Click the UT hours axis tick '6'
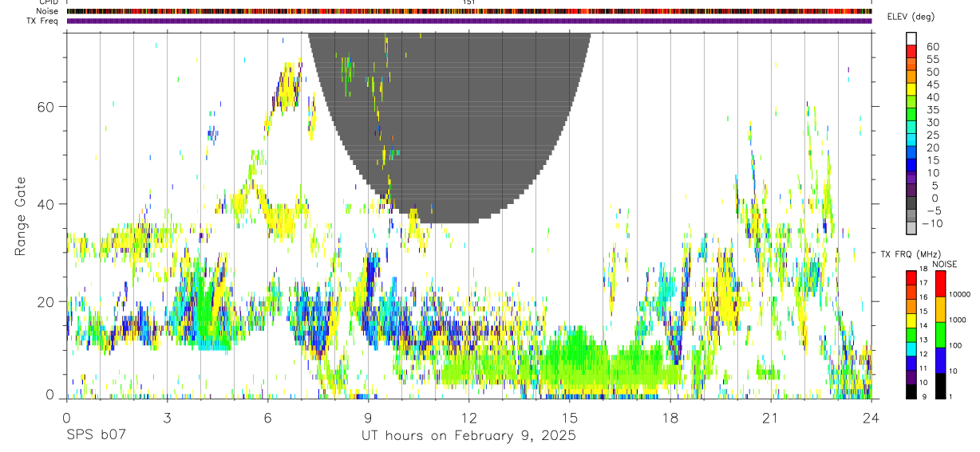 click(x=268, y=417)
